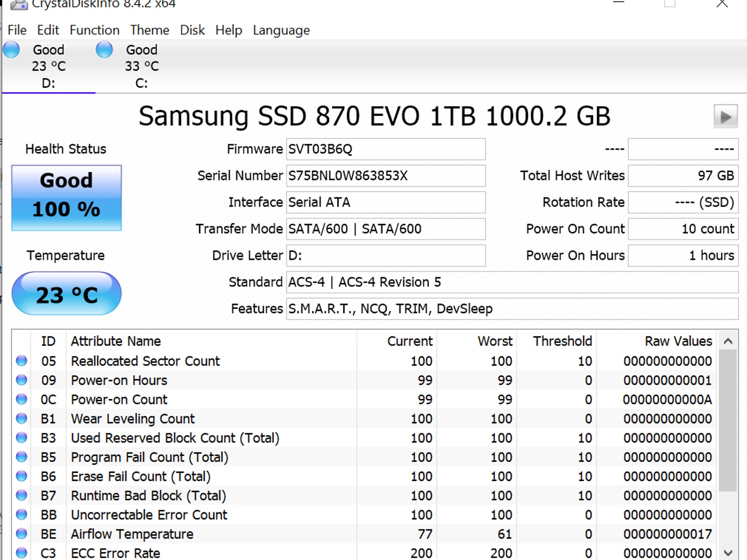Viewport: 747px width, 560px height.
Task: Click inside the Serial Number field
Action: pyautogui.click(x=386, y=175)
